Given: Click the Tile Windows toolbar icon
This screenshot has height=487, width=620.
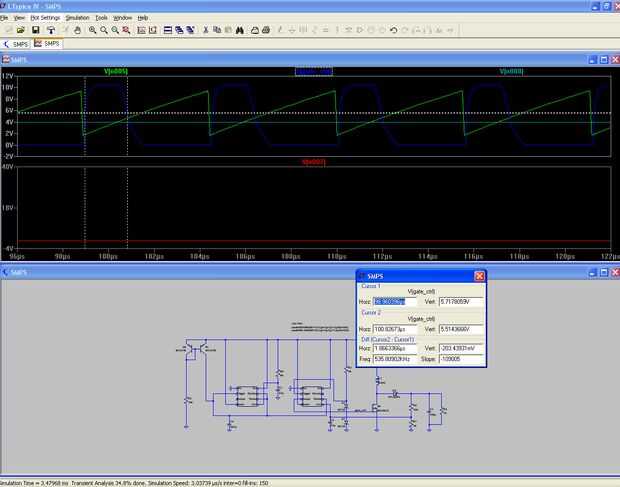Looking at the screenshot, I should (x=166, y=30).
